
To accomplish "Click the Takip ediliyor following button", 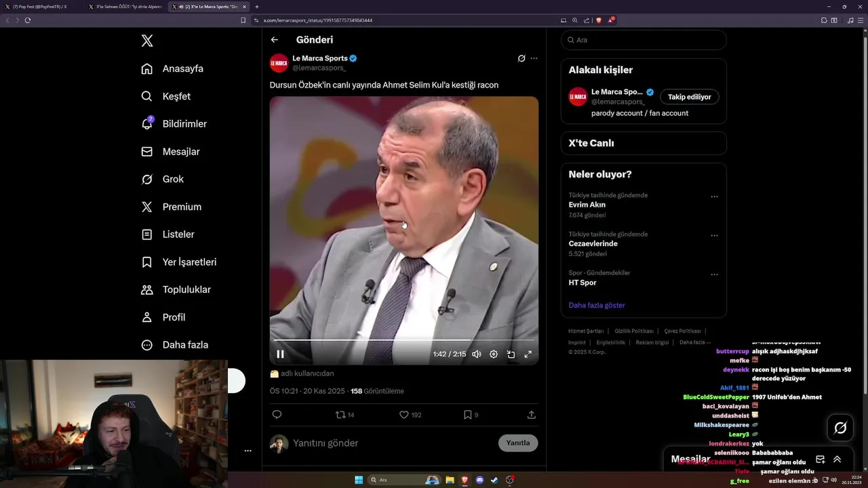I will coord(690,97).
